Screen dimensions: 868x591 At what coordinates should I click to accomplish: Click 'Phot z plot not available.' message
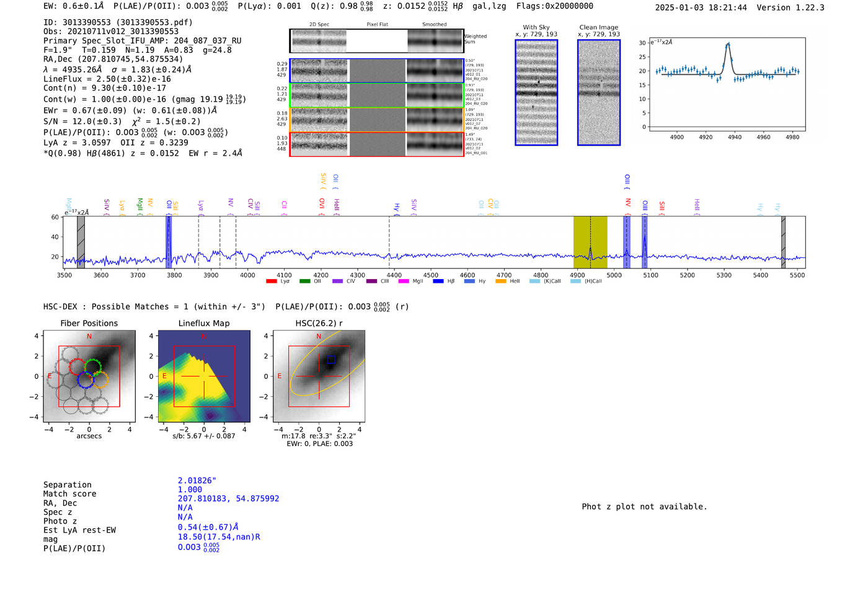pos(645,507)
